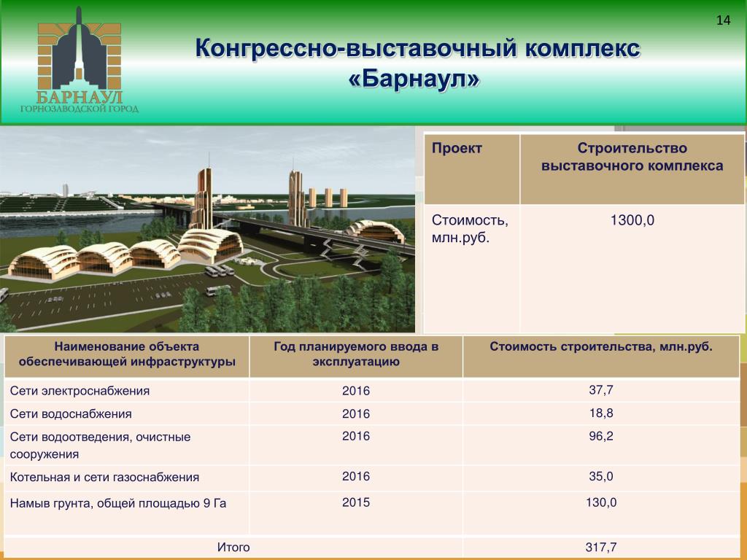Click year 2016 in Котельная row
This screenshot has width=747, height=560.
click(x=356, y=476)
